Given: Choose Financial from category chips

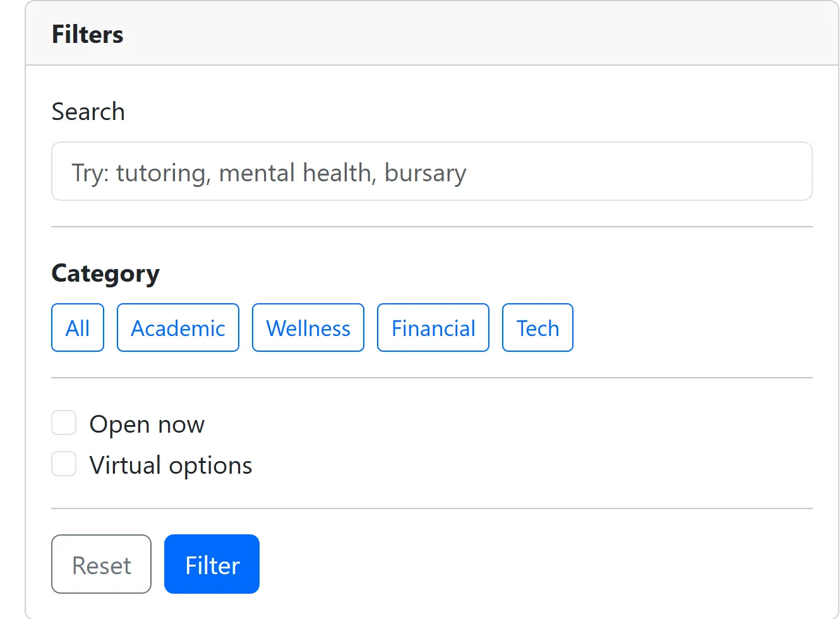Looking at the screenshot, I should click(x=433, y=327).
